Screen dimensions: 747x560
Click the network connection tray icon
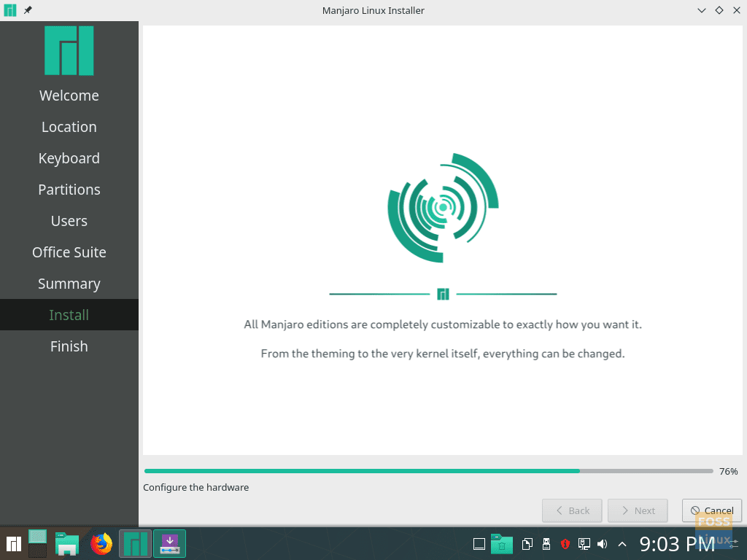coord(584,543)
